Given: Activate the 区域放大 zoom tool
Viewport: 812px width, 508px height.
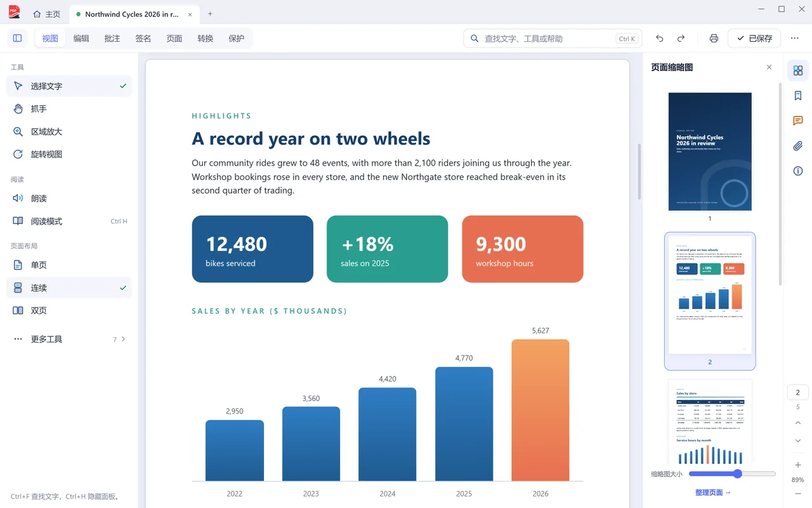Looking at the screenshot, I should [69, 131].
